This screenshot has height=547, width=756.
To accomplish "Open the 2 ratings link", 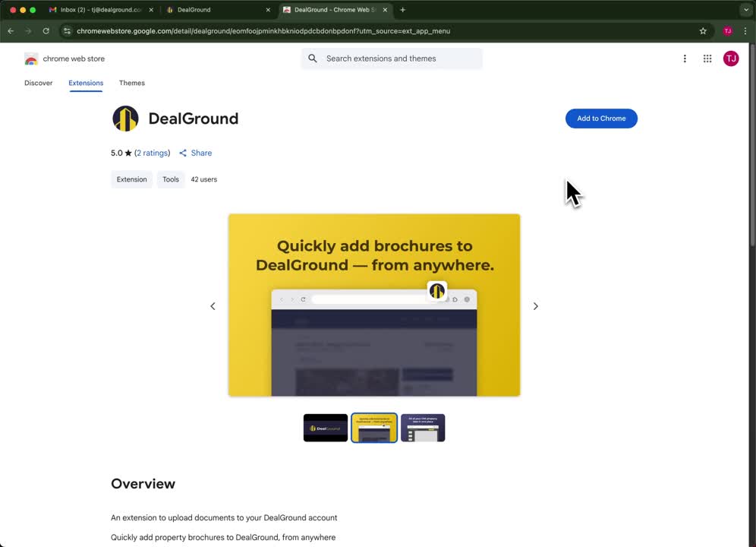I will (153, 153).
